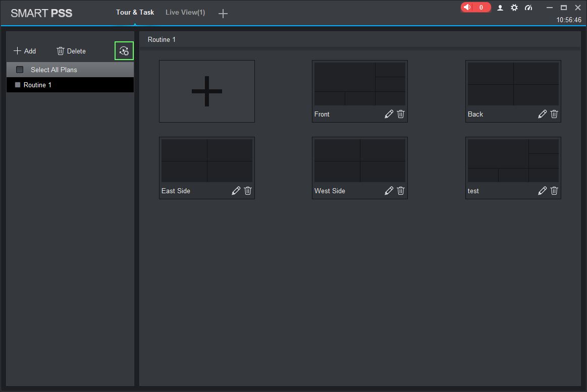Image resolution: width=587 pixels, height=392 pixels.
Task: Open the tour plan settings icon
Action: click(x=124, y=50)
